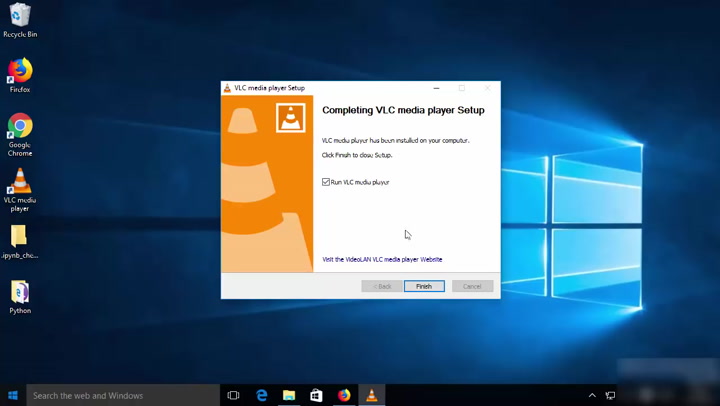Click the VLC cone icon in setup title bar
The height and width of the screenshot is (406, 720).
pos(228,88)
